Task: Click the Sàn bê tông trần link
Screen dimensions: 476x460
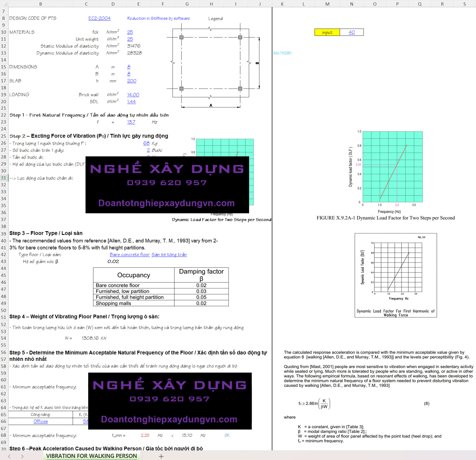Action: coord(169,254)
